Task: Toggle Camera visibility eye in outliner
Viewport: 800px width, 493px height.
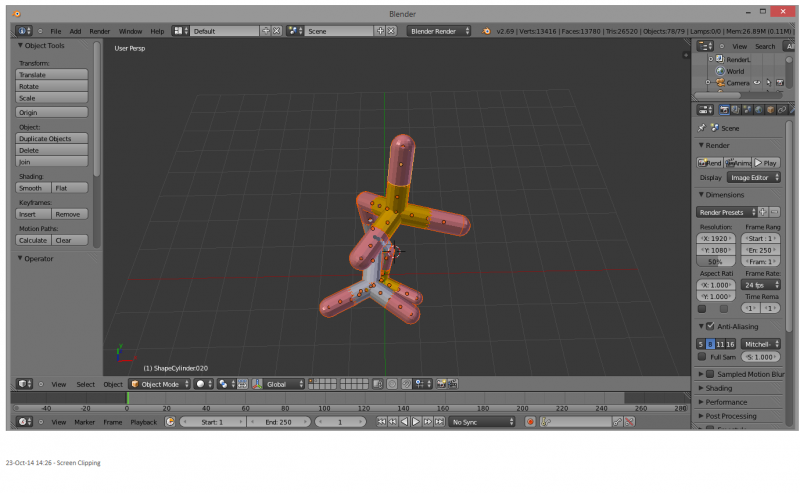Action: point(757,83)
